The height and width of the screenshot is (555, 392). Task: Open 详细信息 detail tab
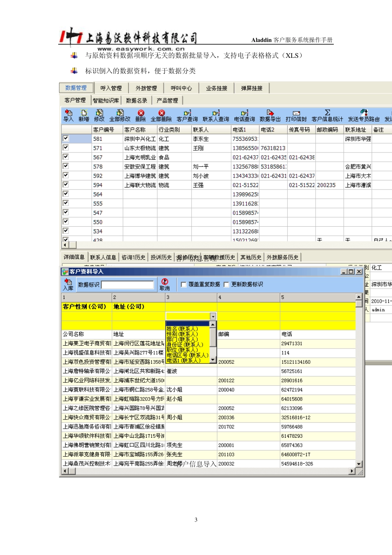[x=74, y=257]
